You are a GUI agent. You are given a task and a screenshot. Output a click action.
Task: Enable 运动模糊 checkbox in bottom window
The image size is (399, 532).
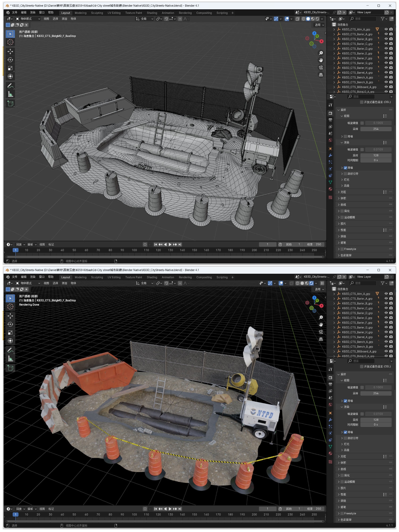click(x=342, y=482)
